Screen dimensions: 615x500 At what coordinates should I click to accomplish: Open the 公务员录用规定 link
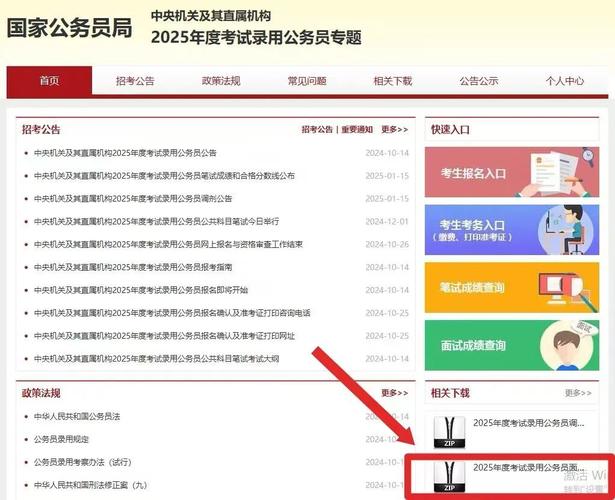click(61, 439)
